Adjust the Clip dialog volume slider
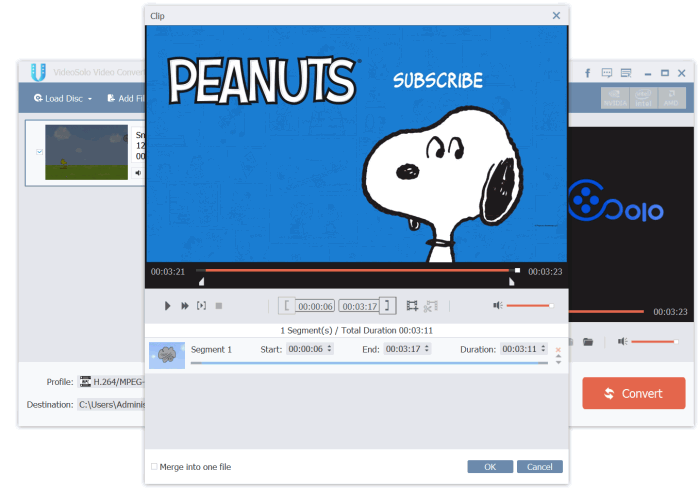700x488 pixels. [530, 306]
